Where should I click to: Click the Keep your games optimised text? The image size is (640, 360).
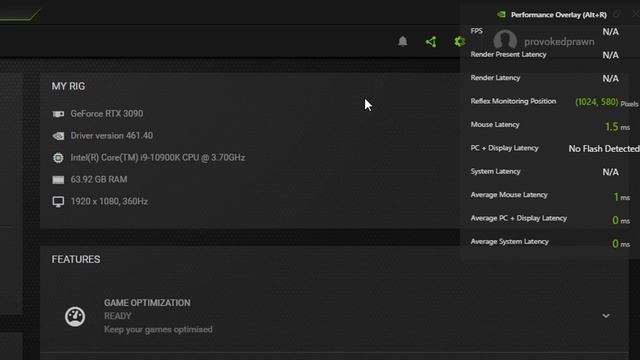pyautogui.click(x=158, y=329)
